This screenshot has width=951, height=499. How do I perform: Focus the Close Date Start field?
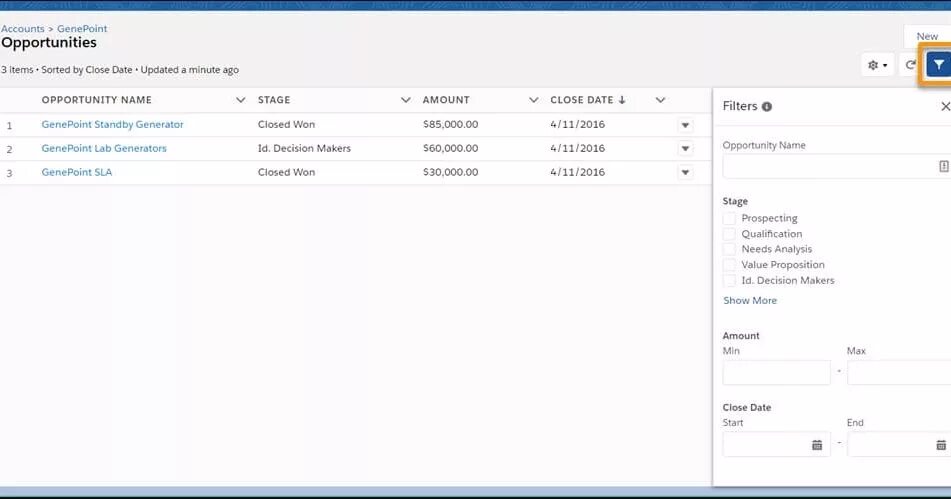pos(776,445)
